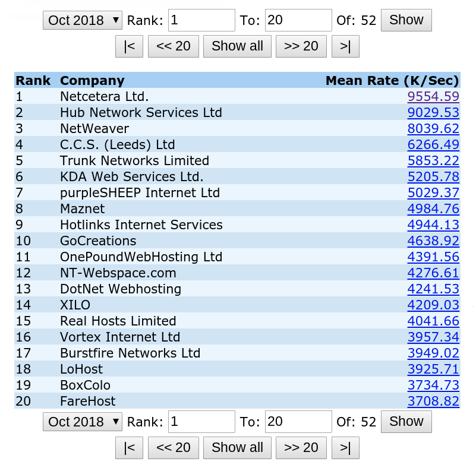This screenshot has height=471, width=476.
Task: Jump to the last page with the >| button
Action: pos(345,46)
